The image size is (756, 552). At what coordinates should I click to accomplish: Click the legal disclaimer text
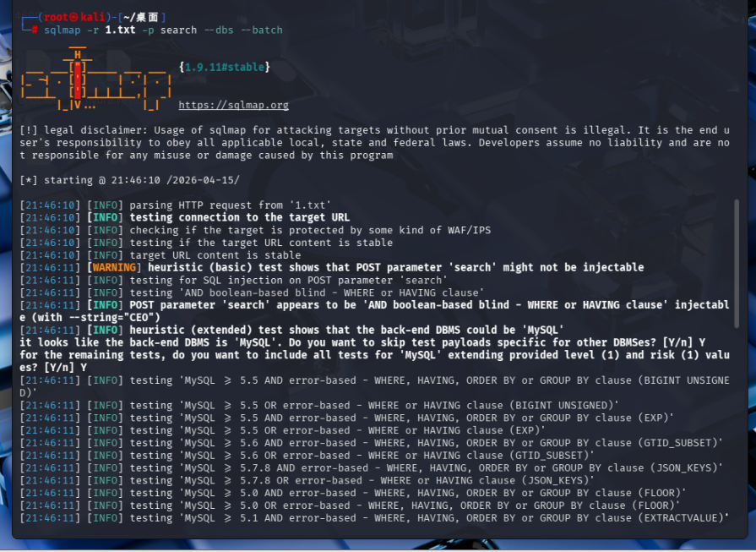click(375, 142)
